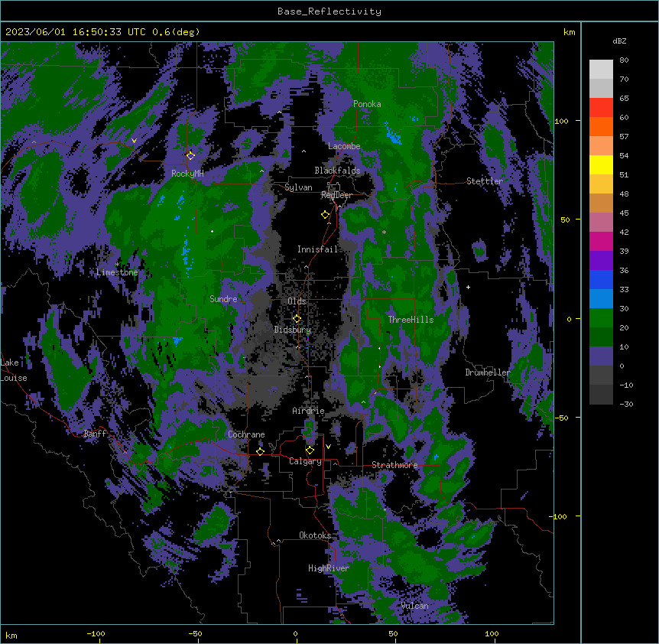Viewport: 659px width, 644px height.
Task: Pick the dark orange legend swatch for 57-60 dBZ
Action: point(601,126)
